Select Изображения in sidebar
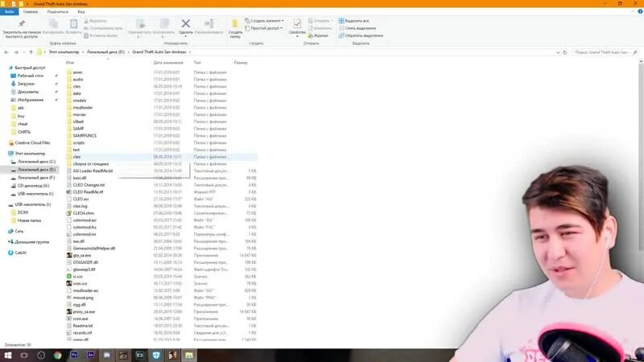 (30, 100)
